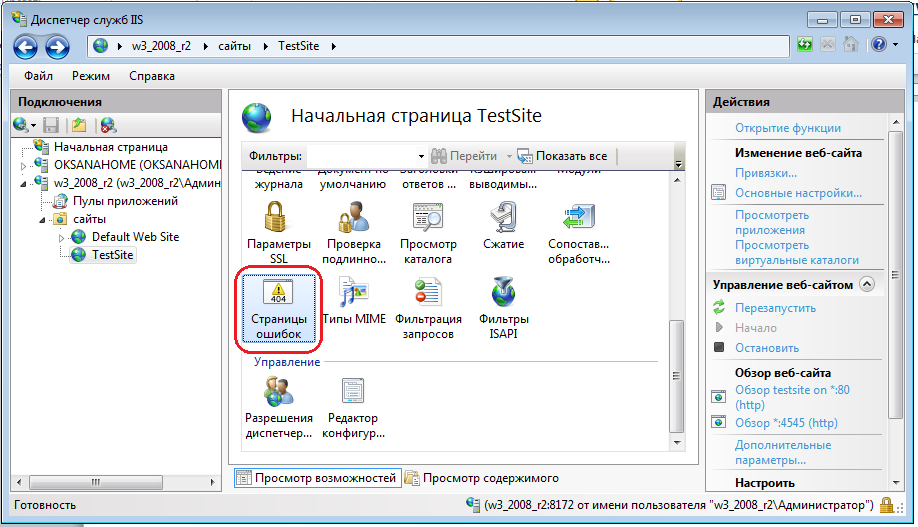
Task: Click the back navigation arrow
Action: coord(25,47)
